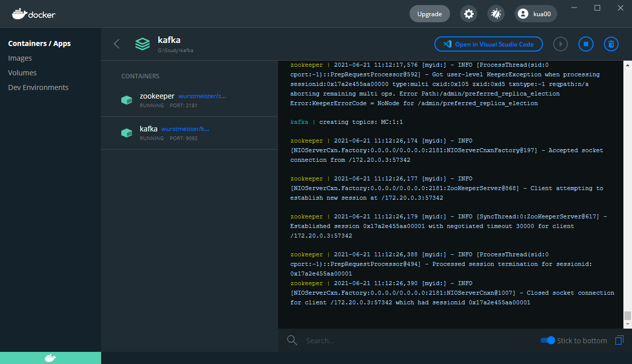Open the troubleshoot bug icon

click(496, 14)
